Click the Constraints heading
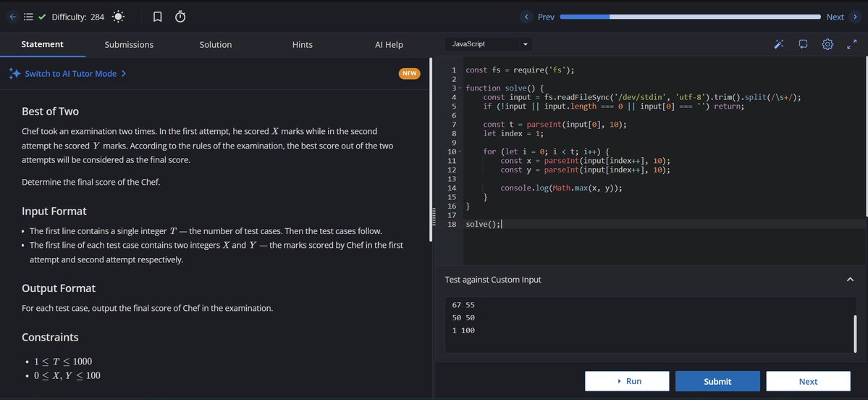868x400 pixels. coord(50,338)
